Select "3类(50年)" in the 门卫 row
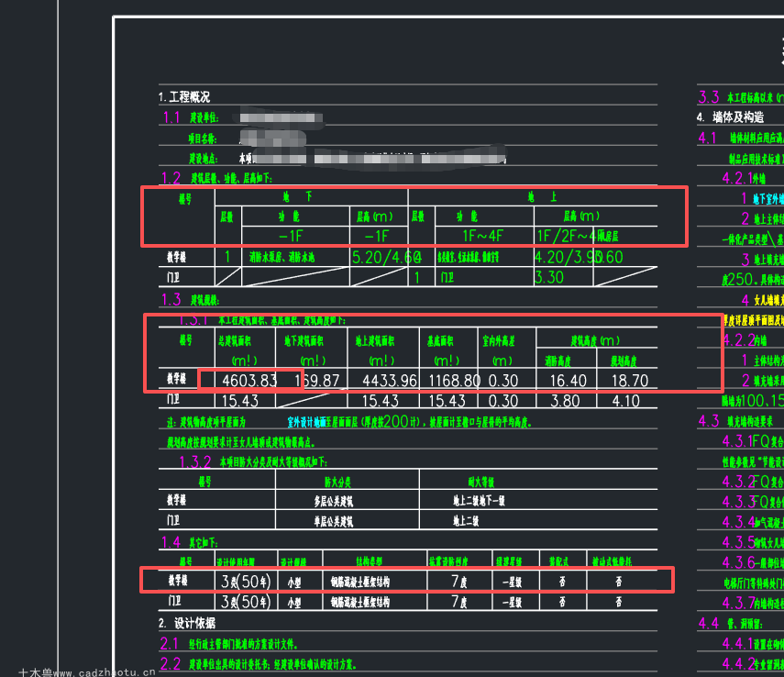This screenshot has height=677, width=784. pyautogui.click(x=246, y=602)
